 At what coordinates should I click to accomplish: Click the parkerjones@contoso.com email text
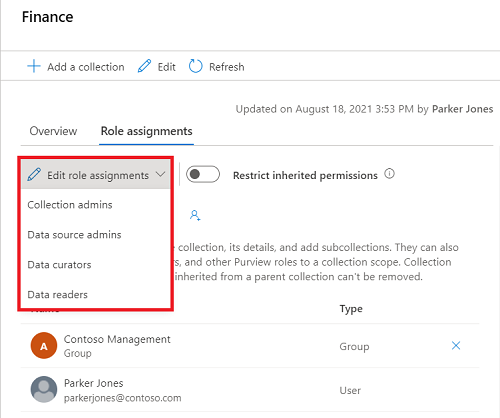click(123, 398)
